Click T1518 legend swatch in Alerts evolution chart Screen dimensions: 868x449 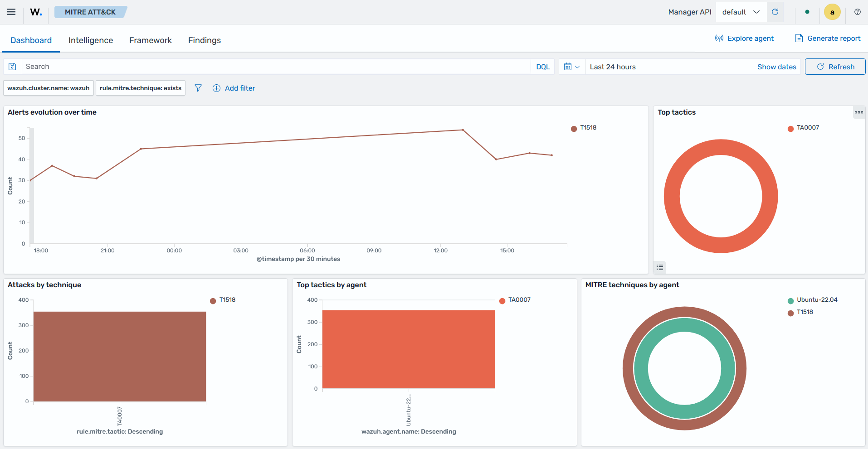pyautogui.click(x=574, y=129)
